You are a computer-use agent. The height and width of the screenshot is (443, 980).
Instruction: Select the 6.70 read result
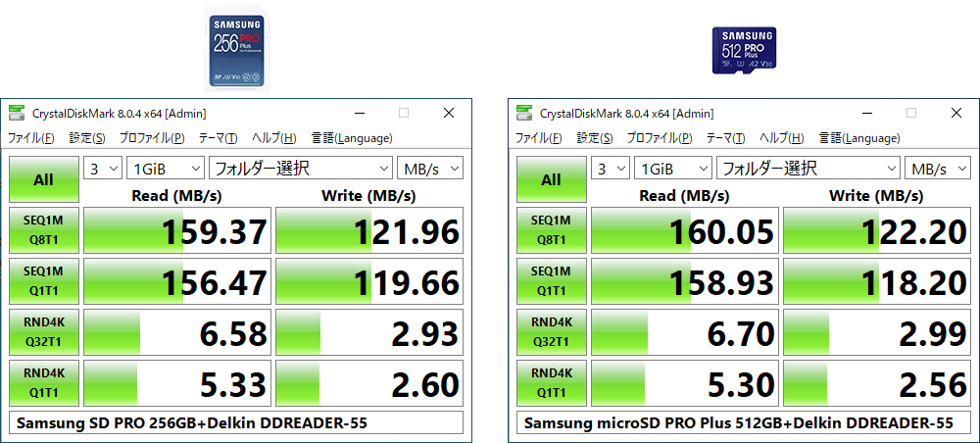(685, 332)
